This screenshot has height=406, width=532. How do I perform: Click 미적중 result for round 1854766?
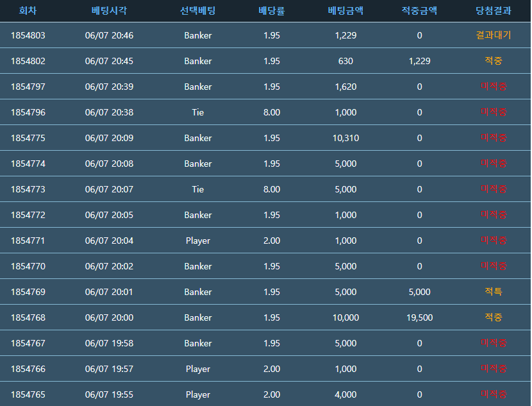tap(494, 369)
